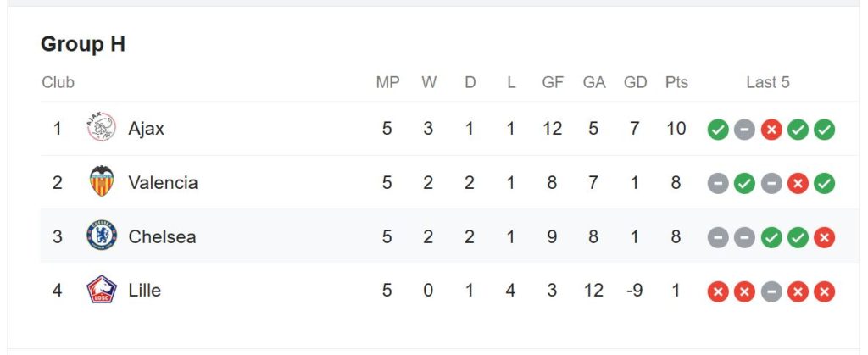Click Valencia's first grey draw icon
This screenshot has width=868, height=355.
click(718, 184)
